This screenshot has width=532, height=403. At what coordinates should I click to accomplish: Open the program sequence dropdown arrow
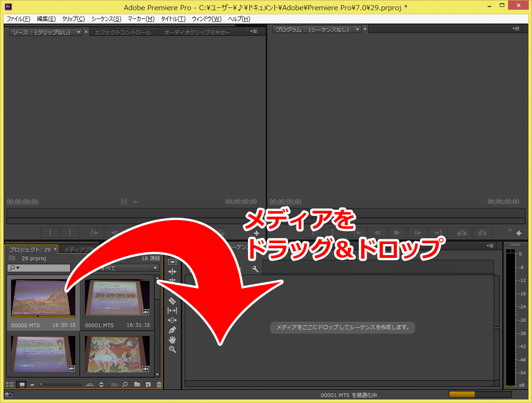(x=357, y=30)
